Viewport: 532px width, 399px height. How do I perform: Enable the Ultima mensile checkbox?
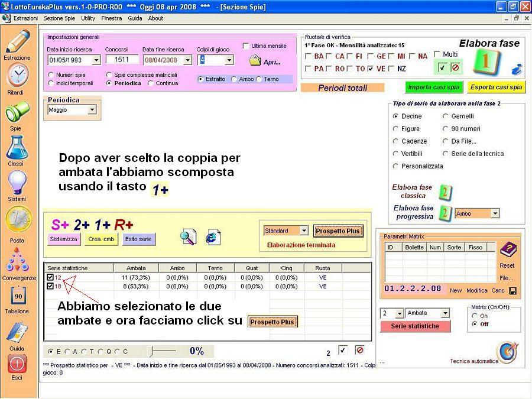246,46
